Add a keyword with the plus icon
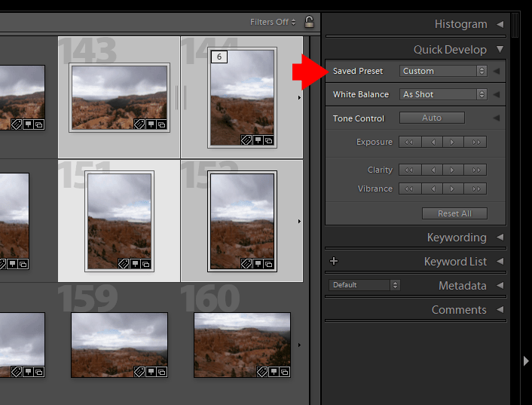 pyautogui.click(x=334, y=261)
